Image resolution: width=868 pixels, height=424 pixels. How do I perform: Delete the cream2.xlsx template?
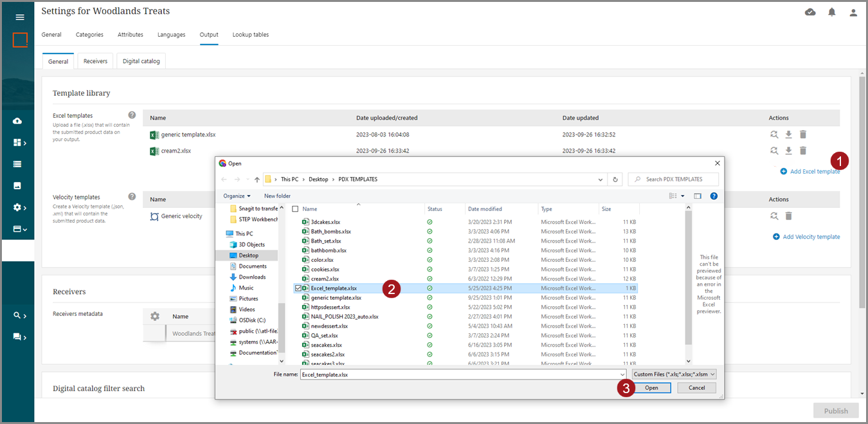pos(802,151)
